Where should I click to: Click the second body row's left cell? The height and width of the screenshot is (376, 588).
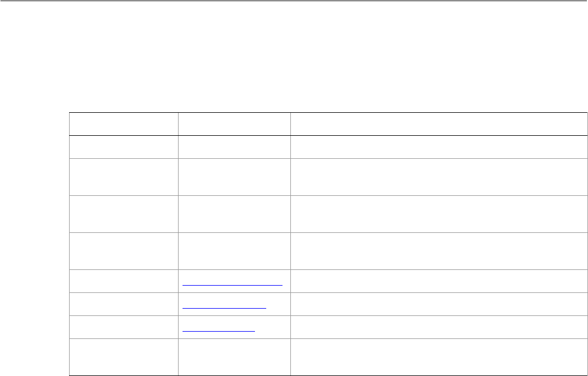pyautogui.click(x=123, y=177)
